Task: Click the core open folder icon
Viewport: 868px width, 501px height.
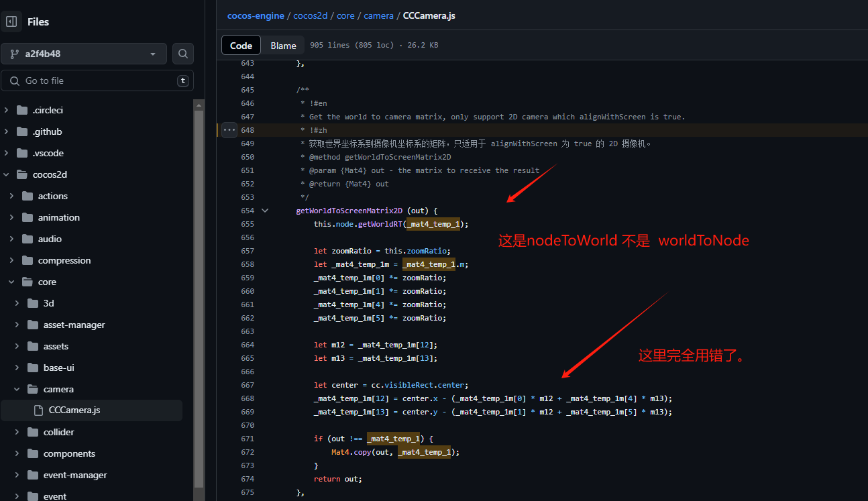Action: point(28,282)
